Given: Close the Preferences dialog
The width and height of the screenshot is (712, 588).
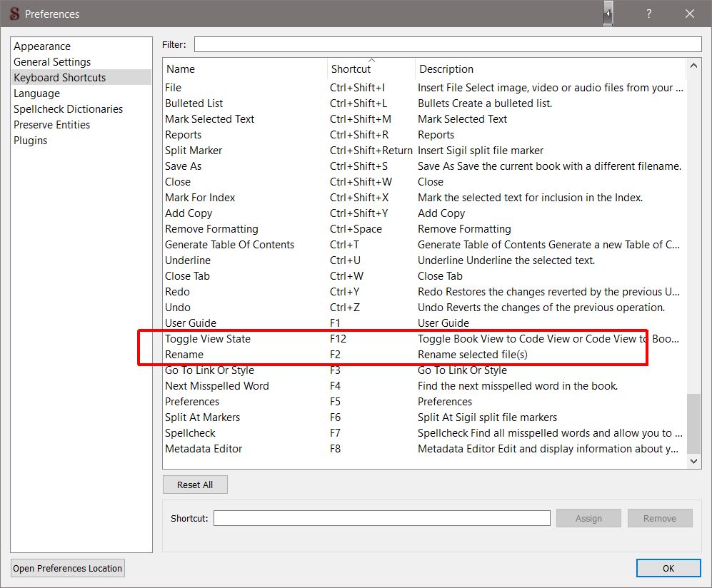Looking at the screenshot, I should click(x=689, y=14).
